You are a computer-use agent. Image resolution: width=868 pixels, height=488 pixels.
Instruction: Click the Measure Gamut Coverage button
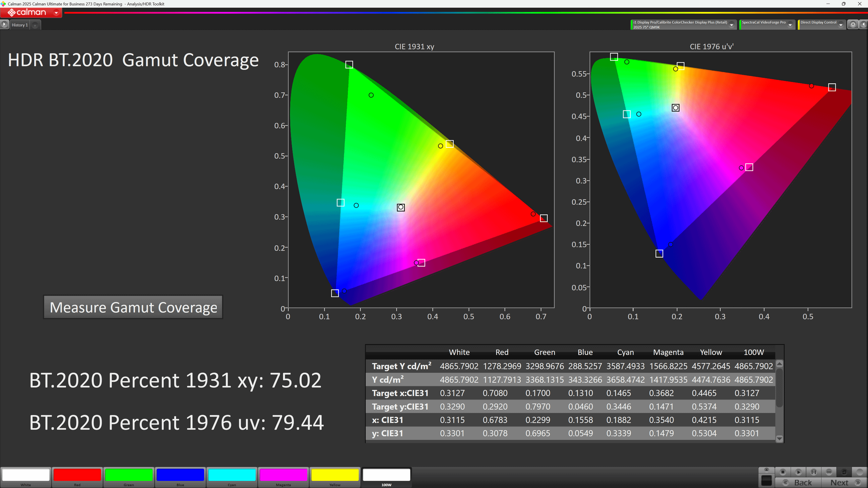[x=133, y=307]
